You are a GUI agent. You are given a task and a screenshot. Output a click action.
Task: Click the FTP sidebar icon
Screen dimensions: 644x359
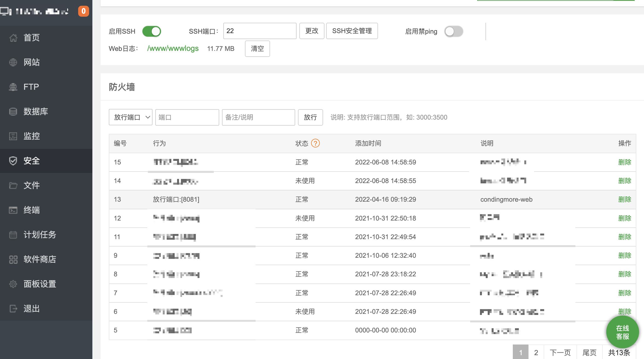(x=13, y=87)
